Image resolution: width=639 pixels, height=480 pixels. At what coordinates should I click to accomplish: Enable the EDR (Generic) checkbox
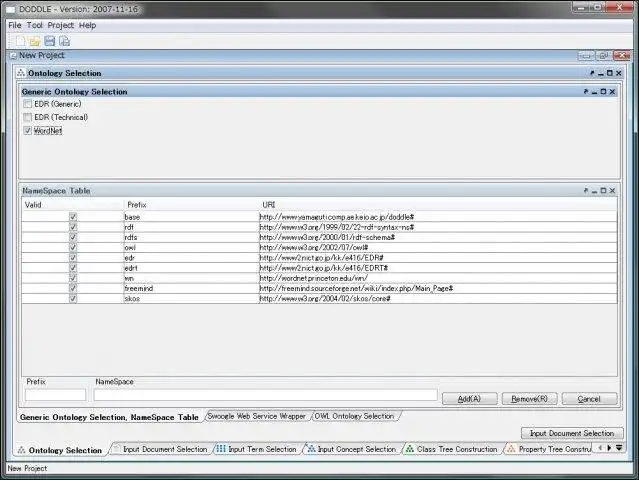point(27,104)
